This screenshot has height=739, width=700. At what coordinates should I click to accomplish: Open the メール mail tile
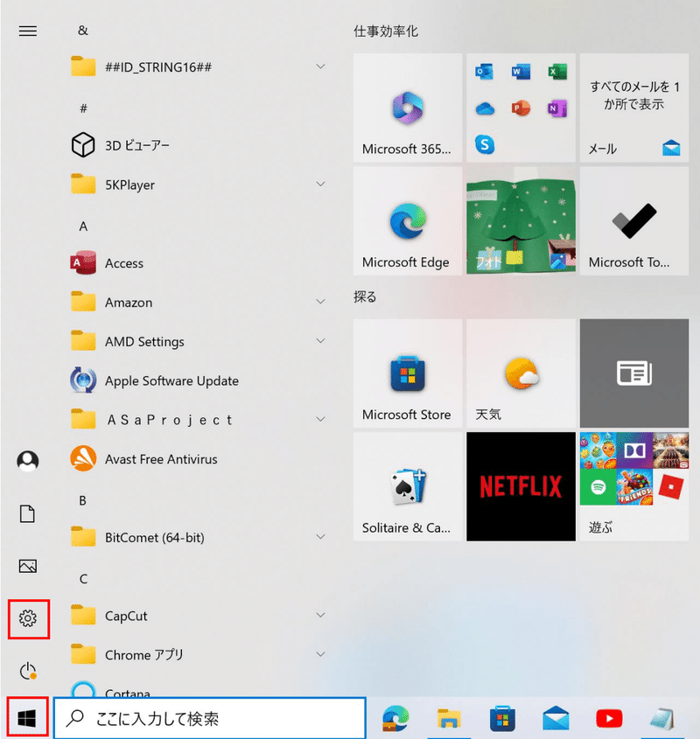(x=634, y=108)
